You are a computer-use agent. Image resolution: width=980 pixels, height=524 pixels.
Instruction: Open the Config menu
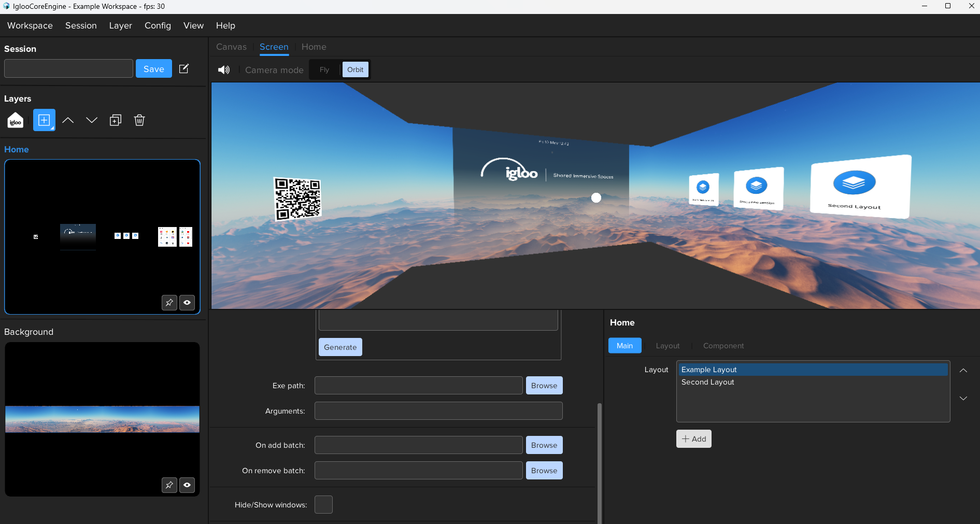point(158,25)
